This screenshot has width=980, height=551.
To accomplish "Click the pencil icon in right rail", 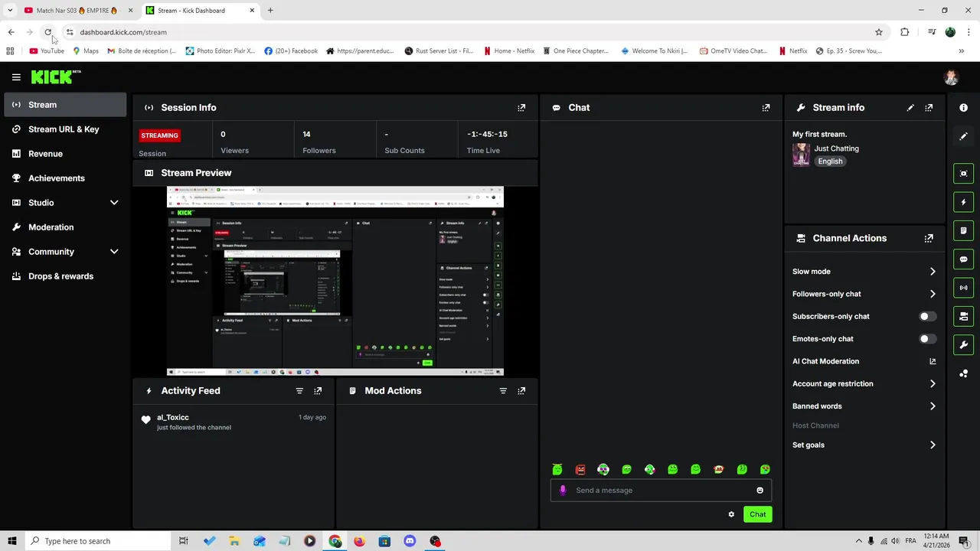I will [x=963, y=136].
